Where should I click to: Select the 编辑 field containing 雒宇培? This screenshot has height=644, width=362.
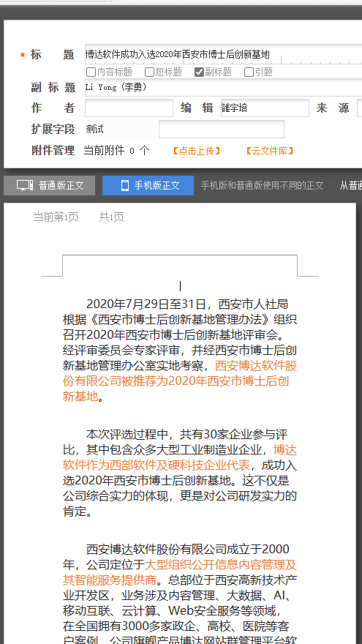(x=265, y=108)
